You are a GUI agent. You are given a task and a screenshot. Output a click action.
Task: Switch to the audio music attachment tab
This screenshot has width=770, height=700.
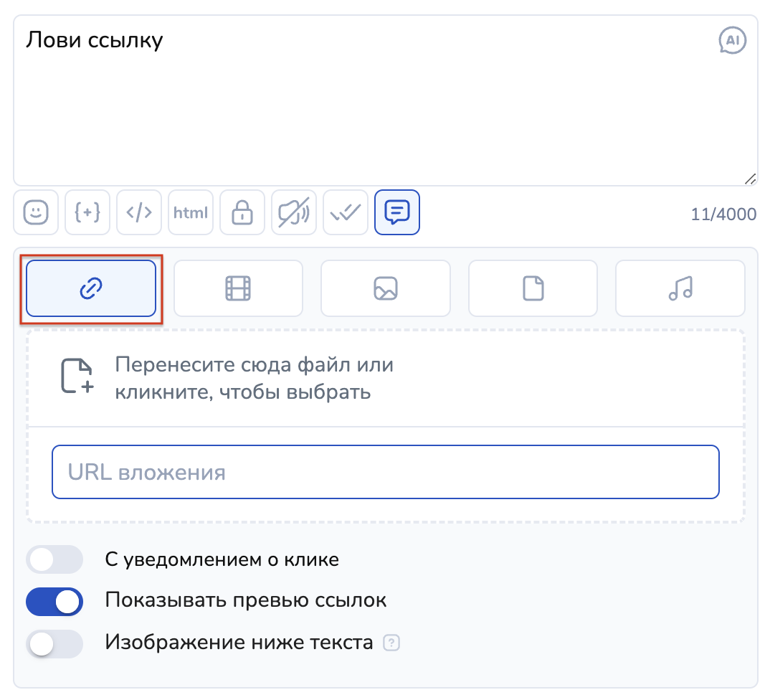click(680, 288)
